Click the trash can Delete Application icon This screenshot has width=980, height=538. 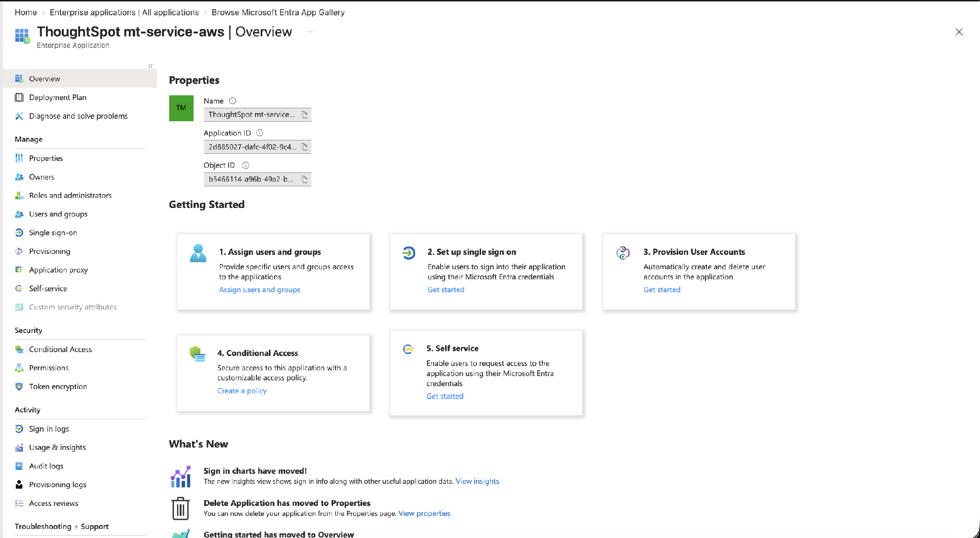pyautogui.click(x=181, y=508)
